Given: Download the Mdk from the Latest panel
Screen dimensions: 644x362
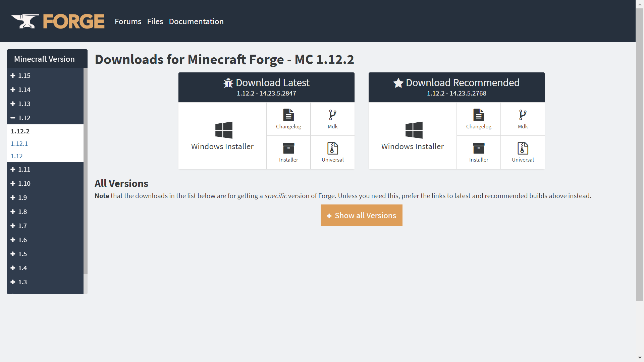Looking at the screenshot, I should tap(332, 119).
